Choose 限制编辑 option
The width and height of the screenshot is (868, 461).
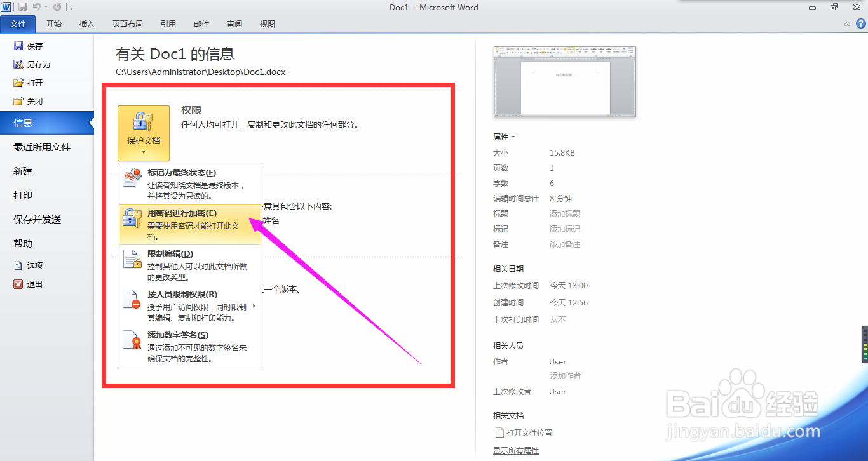(190, 265)
